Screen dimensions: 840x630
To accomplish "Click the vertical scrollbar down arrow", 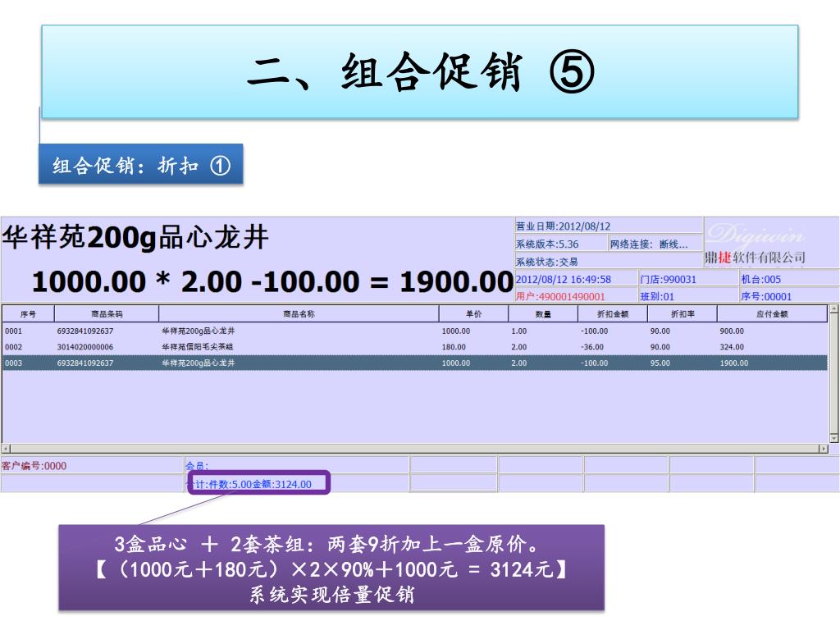I will 833,438.
